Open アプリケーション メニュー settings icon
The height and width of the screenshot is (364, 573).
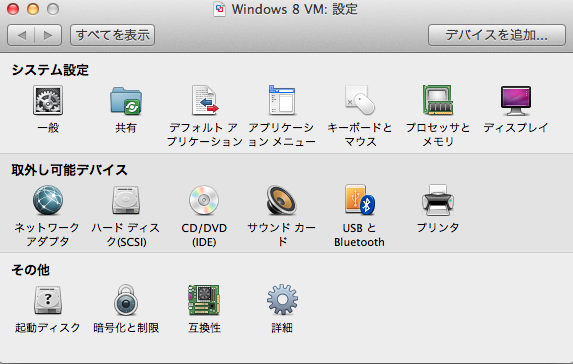click(282, 100)
